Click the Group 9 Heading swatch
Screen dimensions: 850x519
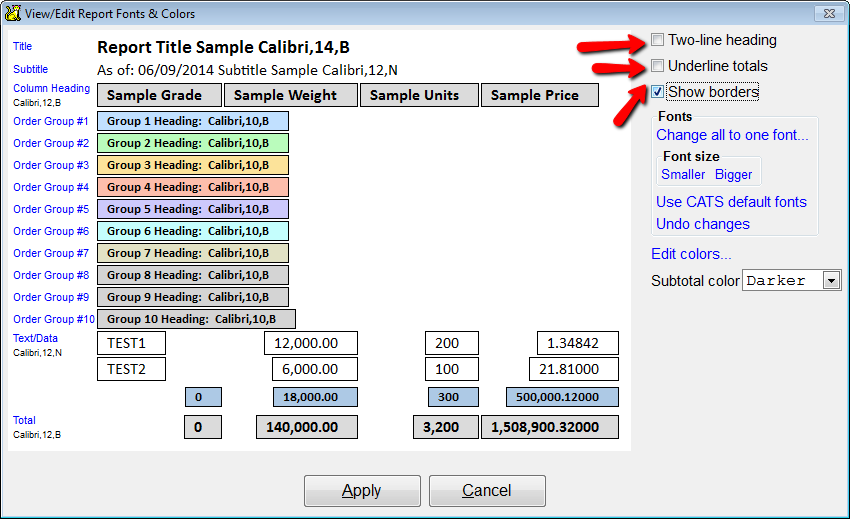click(x=193, y=297)
